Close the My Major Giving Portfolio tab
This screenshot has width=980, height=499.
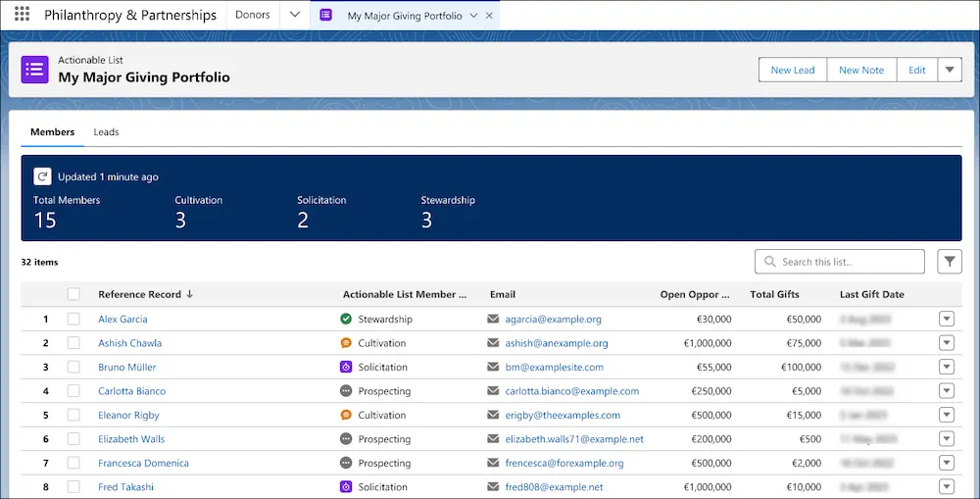(x=489, y=16)
